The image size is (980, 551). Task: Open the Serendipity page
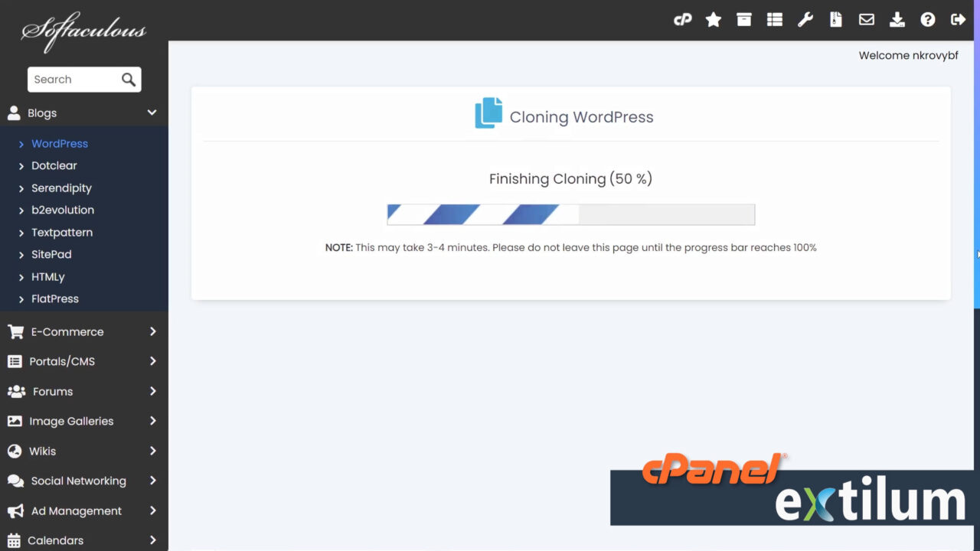click(x=60, y=187)
